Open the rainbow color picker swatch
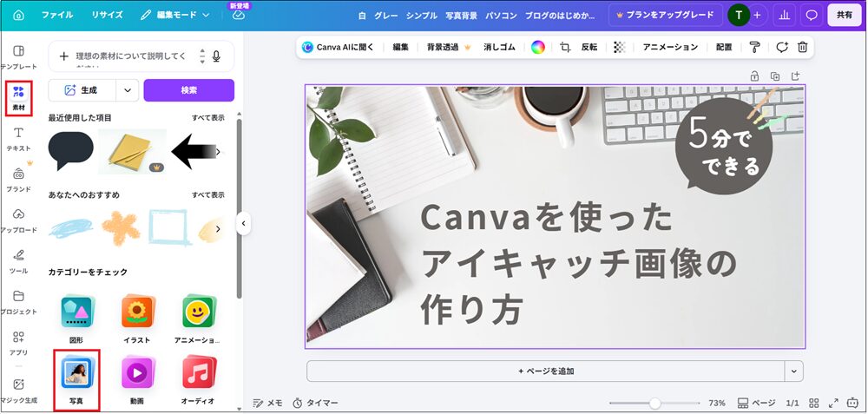This screenshot has width=868, height=414. pos(538,47)
